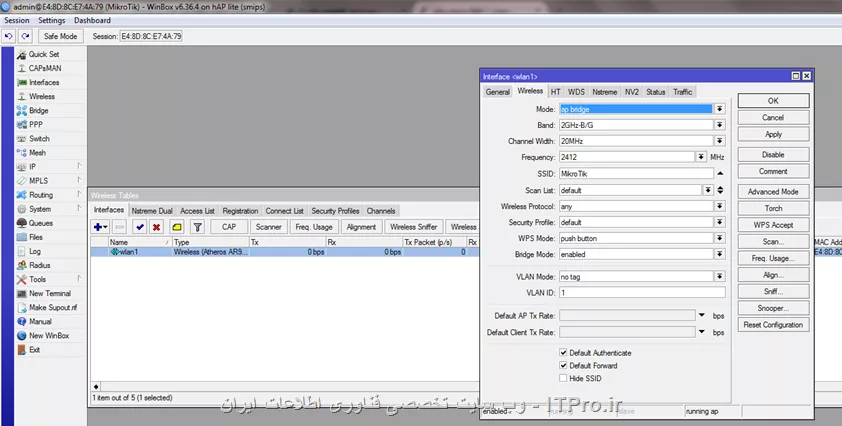Switch to WDS tab
Screen dimensions: 842x426
pyautogui.click(x=576, y=92)
